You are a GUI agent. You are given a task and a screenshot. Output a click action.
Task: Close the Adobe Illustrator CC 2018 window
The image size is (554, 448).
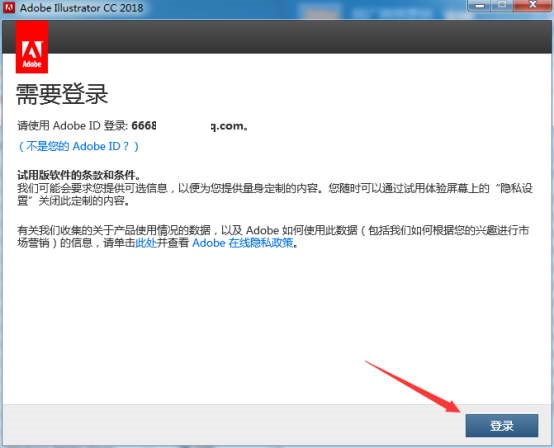pyautogui.click(x=533, y=5)
